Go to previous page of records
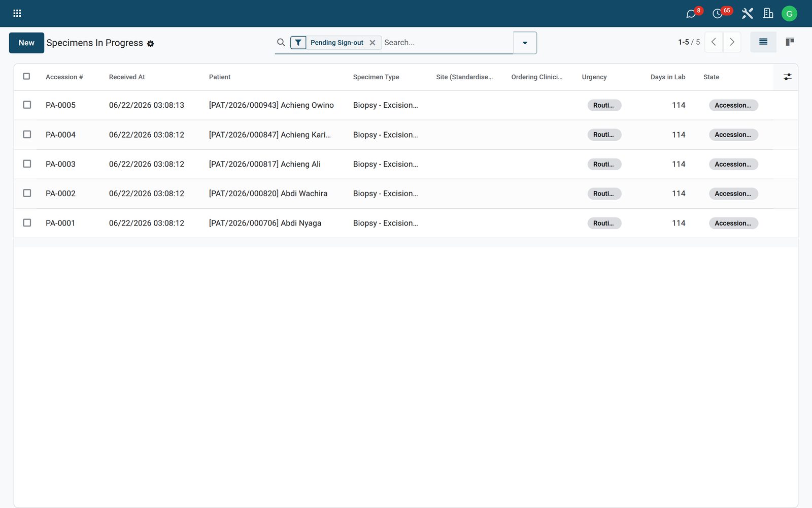812x508 pixels. click(x=714, y=42)
